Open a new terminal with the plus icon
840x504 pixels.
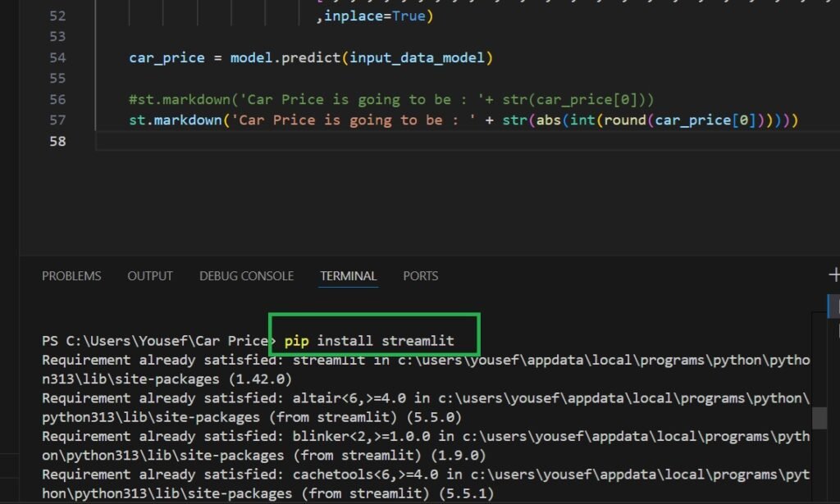(x=834, y=275)
